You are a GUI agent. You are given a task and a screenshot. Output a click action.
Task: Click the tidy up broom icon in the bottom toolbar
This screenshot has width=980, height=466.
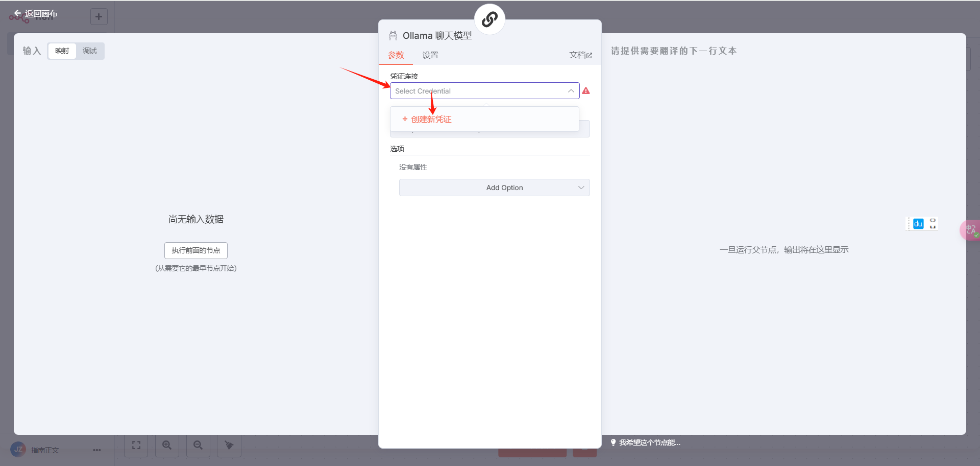tap(229, 445)
